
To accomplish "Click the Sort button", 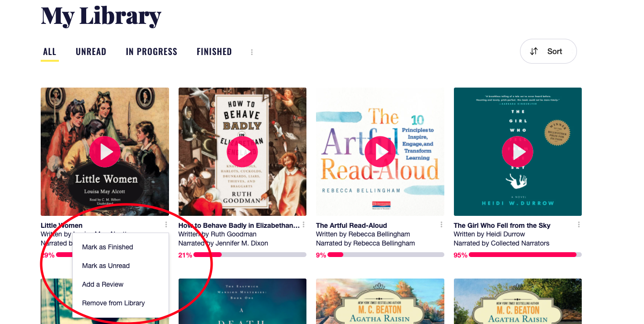I will pyautogui.click(x=548, y=51).
